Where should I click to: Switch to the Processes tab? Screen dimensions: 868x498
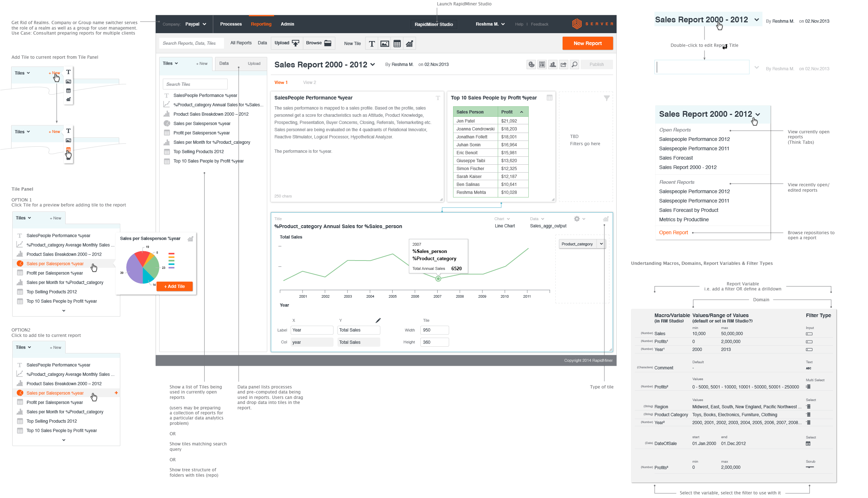(x=231, y=24)
